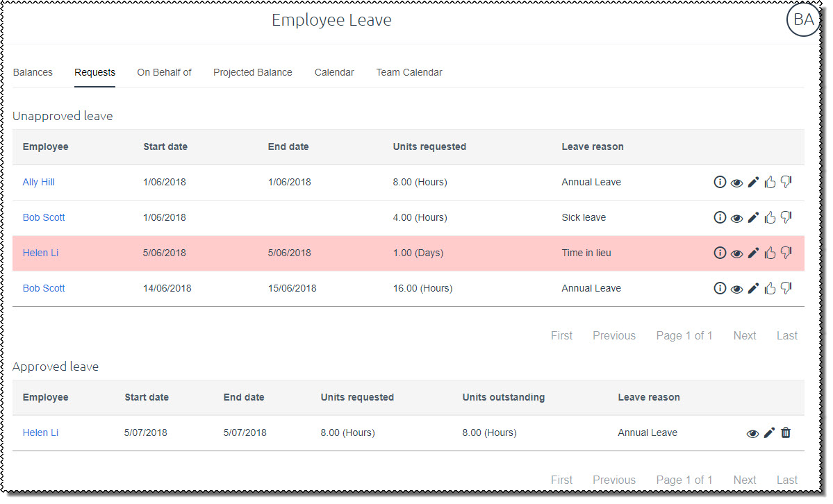The image size is (833, 504).
Task: Open info details for Ally Hill's leave request
Action: point(720,182)
